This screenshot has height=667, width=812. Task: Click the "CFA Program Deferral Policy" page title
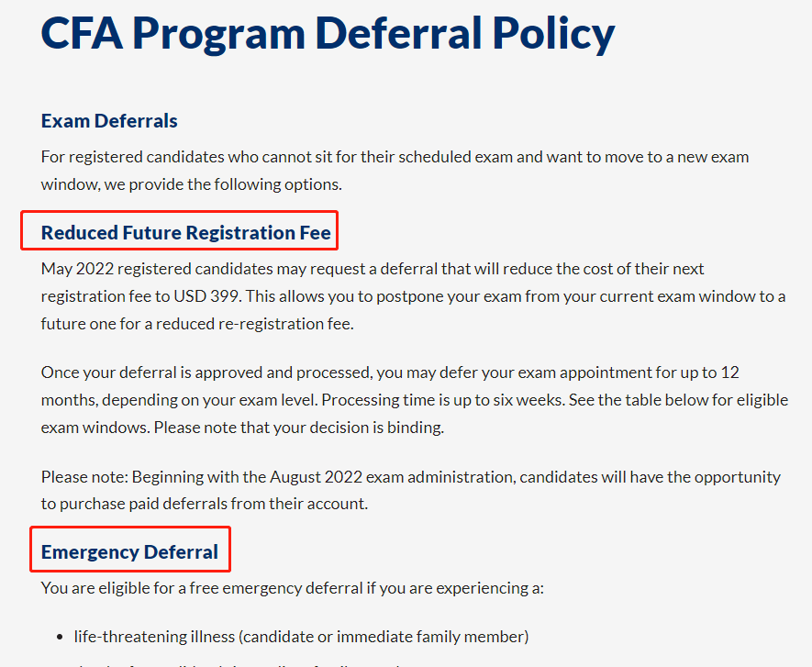(x=328, y=32)
